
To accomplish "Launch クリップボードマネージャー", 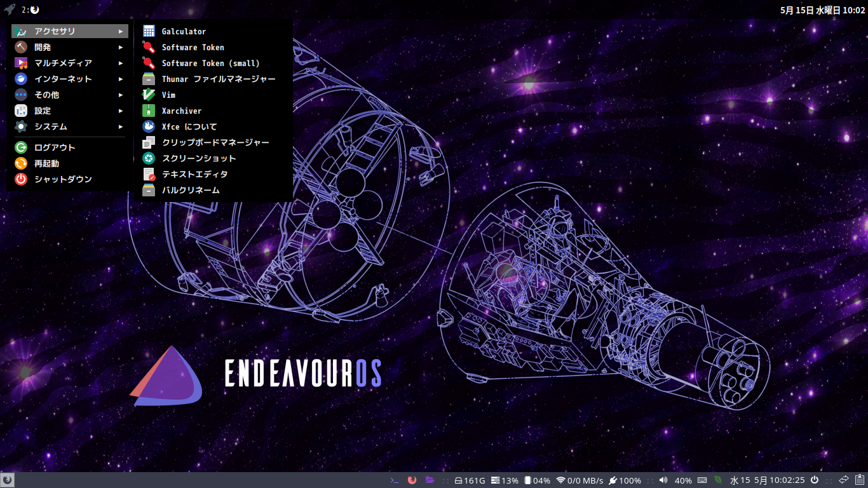I will pyautogui.click(x=213, y=142).
